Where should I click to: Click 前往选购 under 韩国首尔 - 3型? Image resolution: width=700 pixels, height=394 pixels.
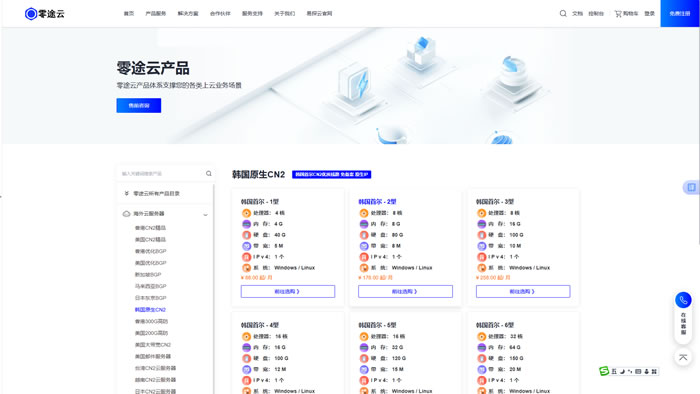(x=523, y=291)
